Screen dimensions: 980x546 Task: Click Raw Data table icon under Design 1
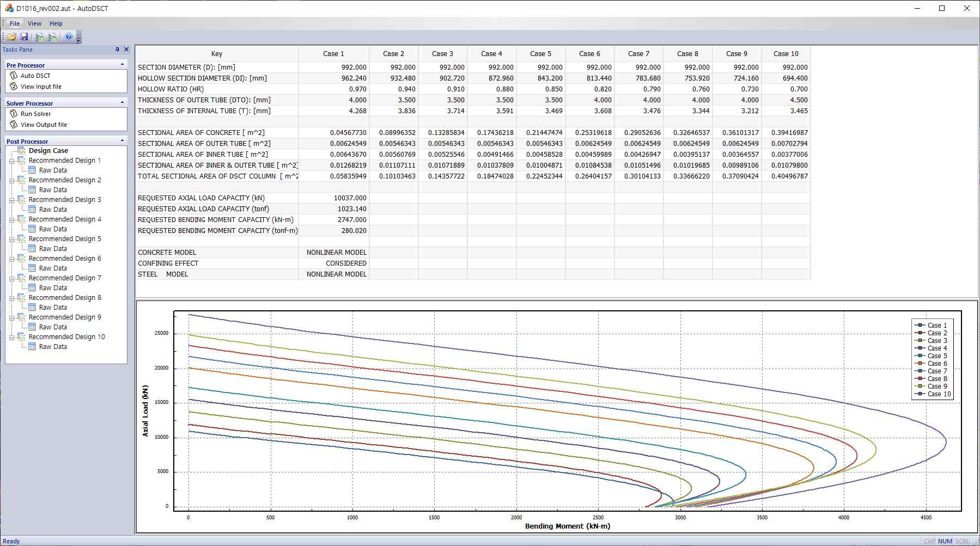(32, 170)
